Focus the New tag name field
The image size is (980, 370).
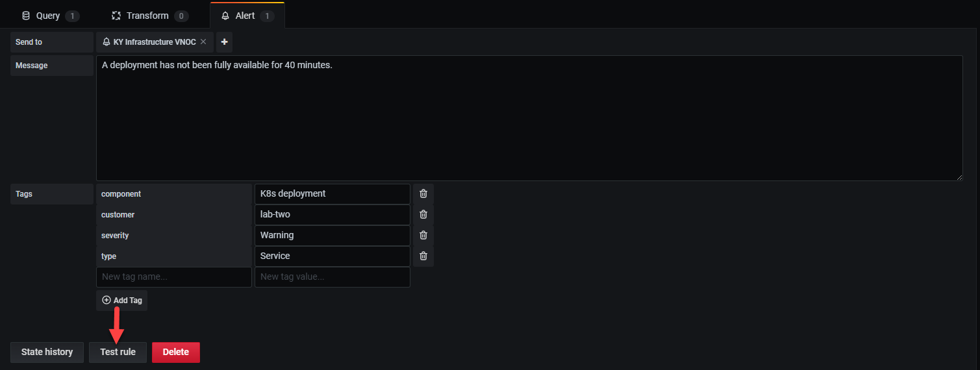point(173,277)
